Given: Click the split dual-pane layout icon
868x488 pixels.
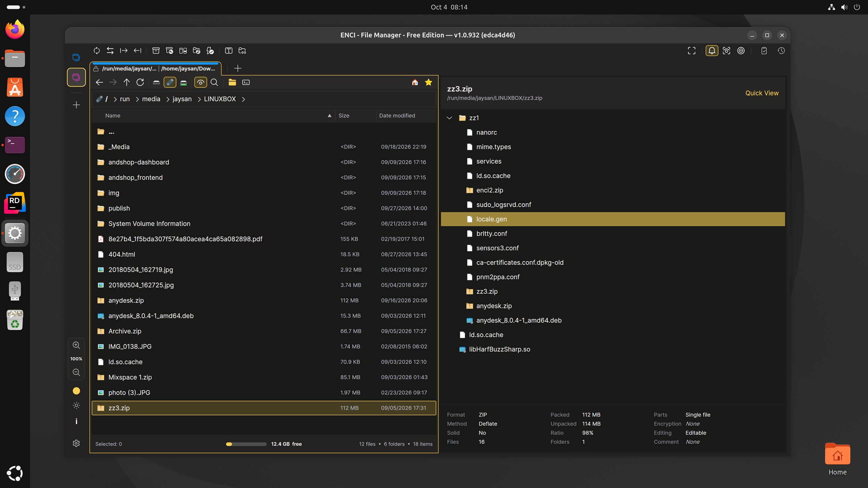Looking at the screenshot, I should pyautogui.click(x=183, y=50).
